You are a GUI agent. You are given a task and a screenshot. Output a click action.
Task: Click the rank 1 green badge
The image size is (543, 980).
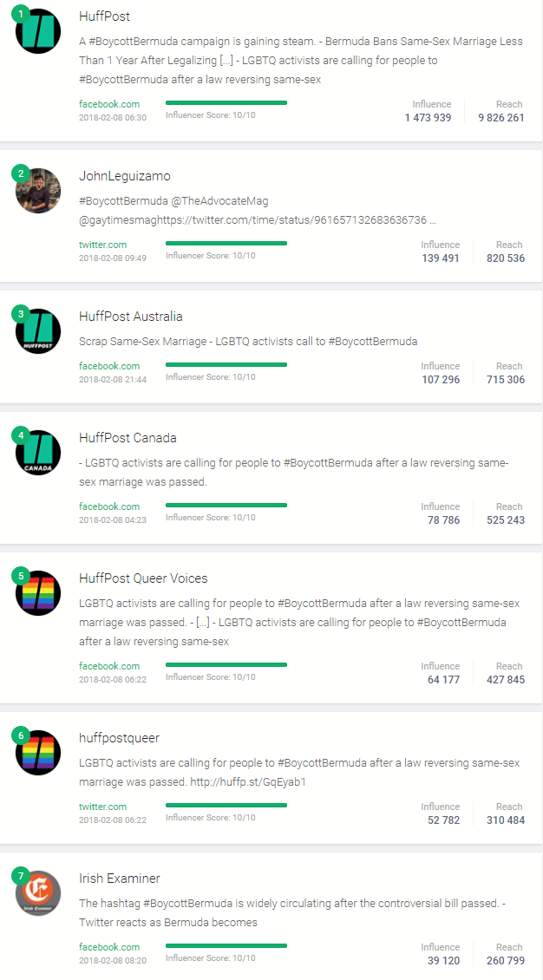pyautogui.click(x=21, y=14)
